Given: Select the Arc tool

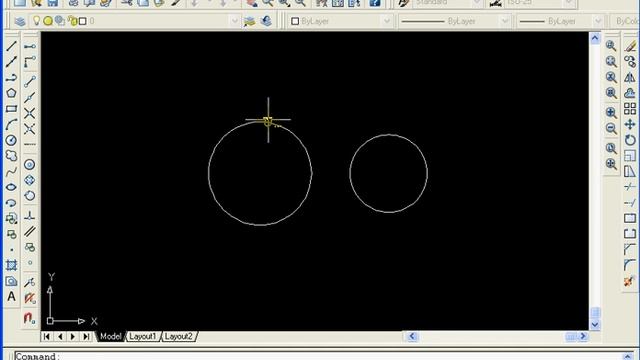Looking at the screenshot, I should tap(11, 124).
